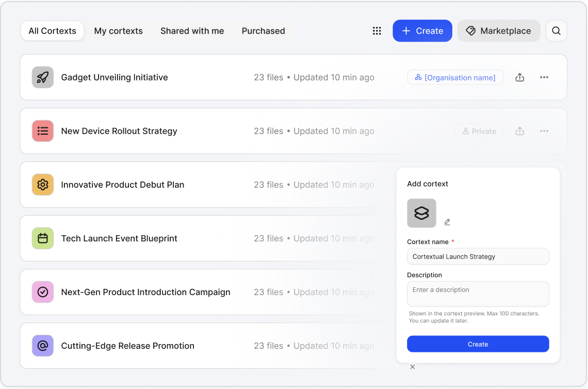
Task: Click the red list icon for New Device Rollout Strategy
Action: click(x=43, y=131)
